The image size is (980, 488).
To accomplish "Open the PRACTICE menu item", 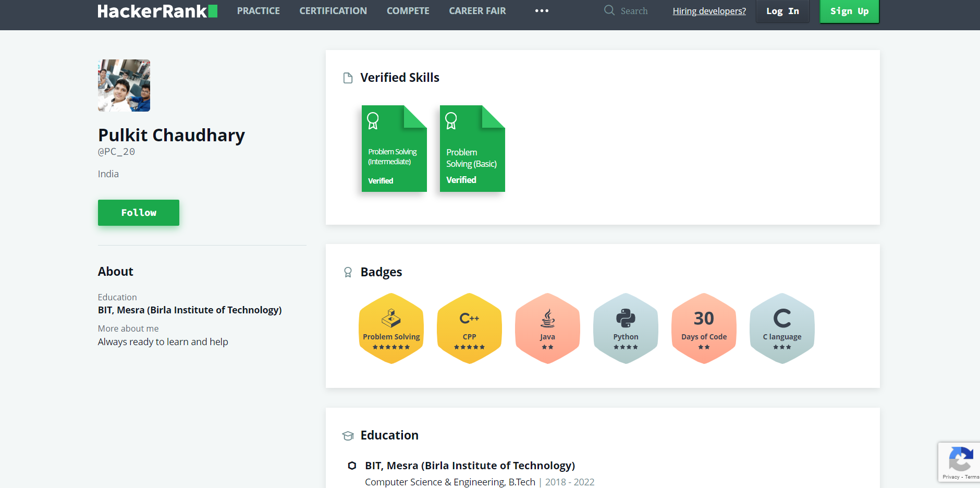I will pos(259,11).
